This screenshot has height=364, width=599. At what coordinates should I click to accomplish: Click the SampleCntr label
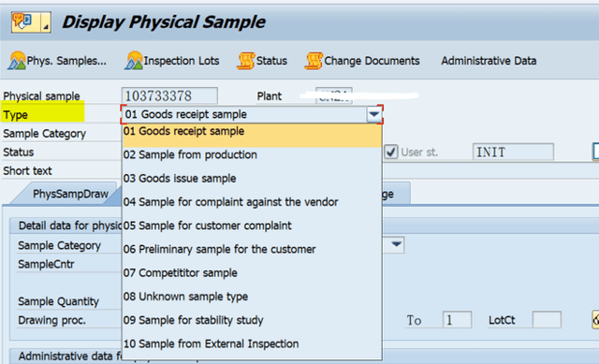(46, 264)
